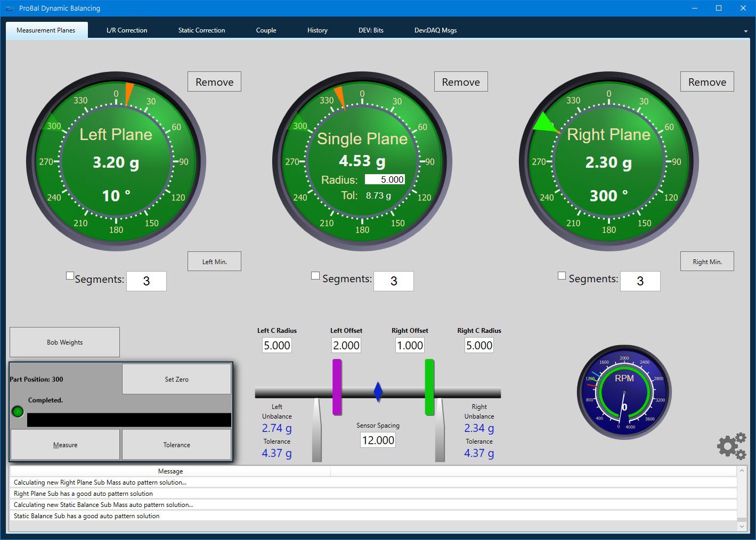The width and height of the screenshot is (756, 540).
Task: Click the Left Min. button
Action: [x=214, y=261]
